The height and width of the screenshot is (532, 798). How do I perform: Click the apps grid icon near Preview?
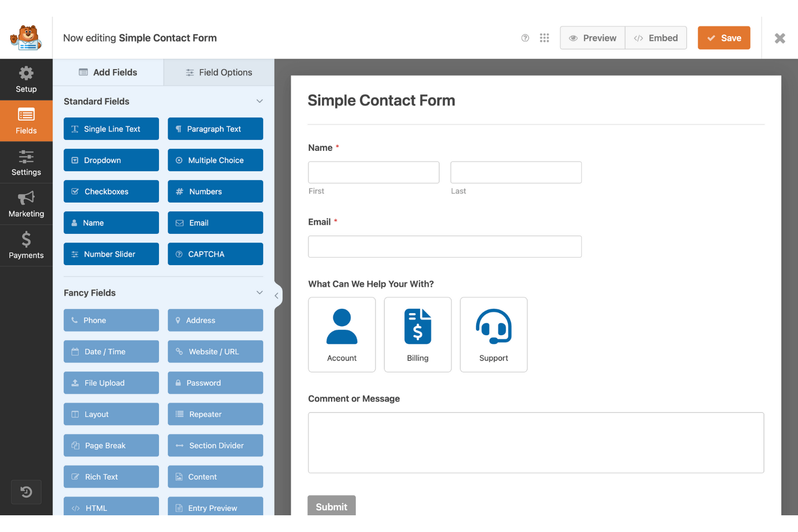[544, 38]
